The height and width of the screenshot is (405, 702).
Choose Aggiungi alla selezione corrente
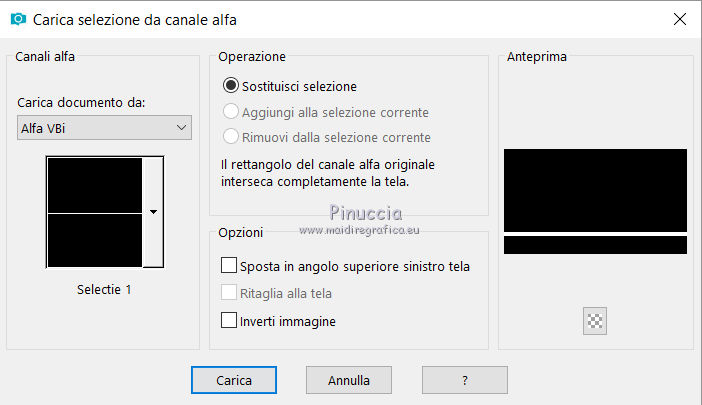pyautogui.click(x=232, y=112)
